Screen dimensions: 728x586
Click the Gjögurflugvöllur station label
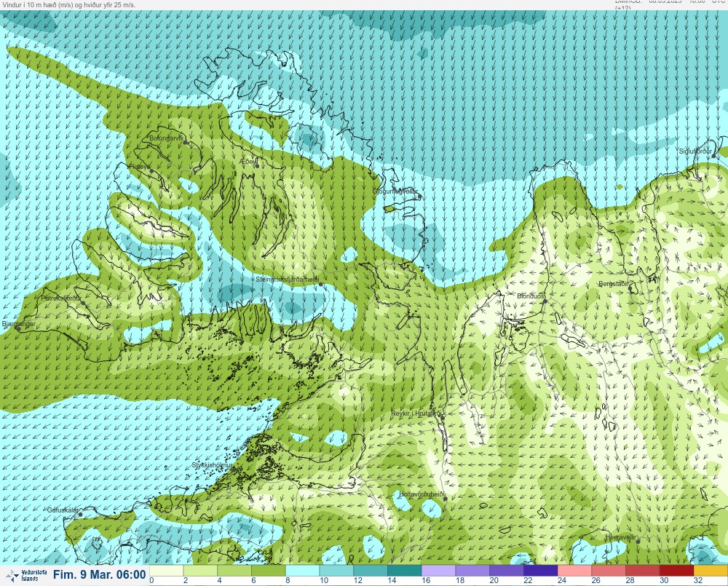[x=395, y=191]
